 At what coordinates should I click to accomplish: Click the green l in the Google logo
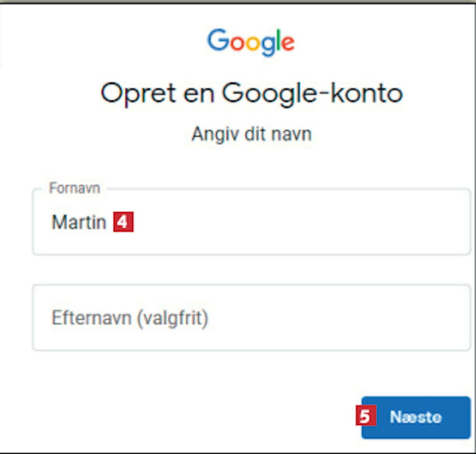point(279,40)
